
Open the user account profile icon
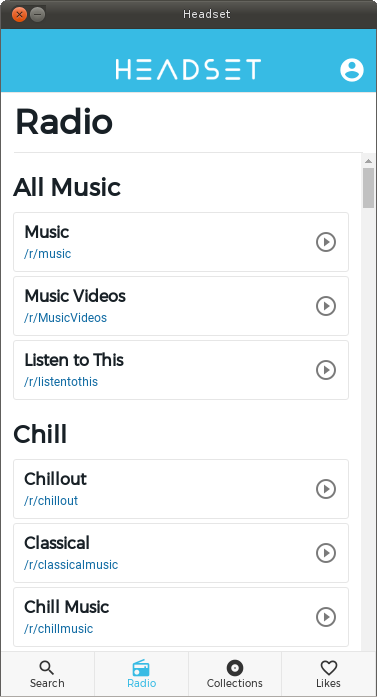[x=352, y=70]
